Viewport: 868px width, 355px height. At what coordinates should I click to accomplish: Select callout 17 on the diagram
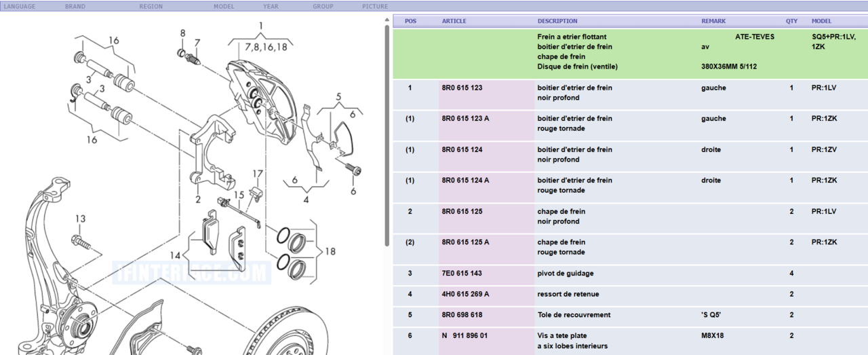[x=258, y=174]
